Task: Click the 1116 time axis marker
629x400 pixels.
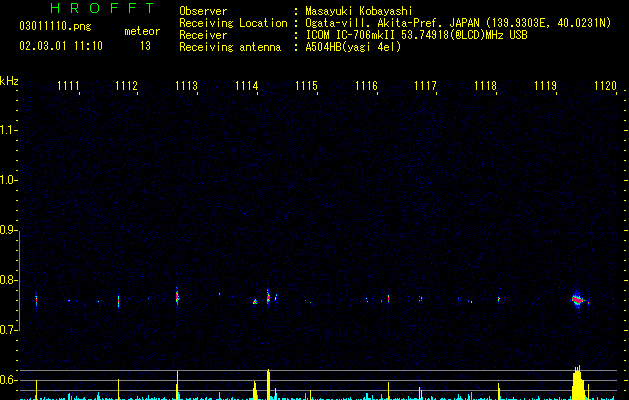Action: (366, 86)
